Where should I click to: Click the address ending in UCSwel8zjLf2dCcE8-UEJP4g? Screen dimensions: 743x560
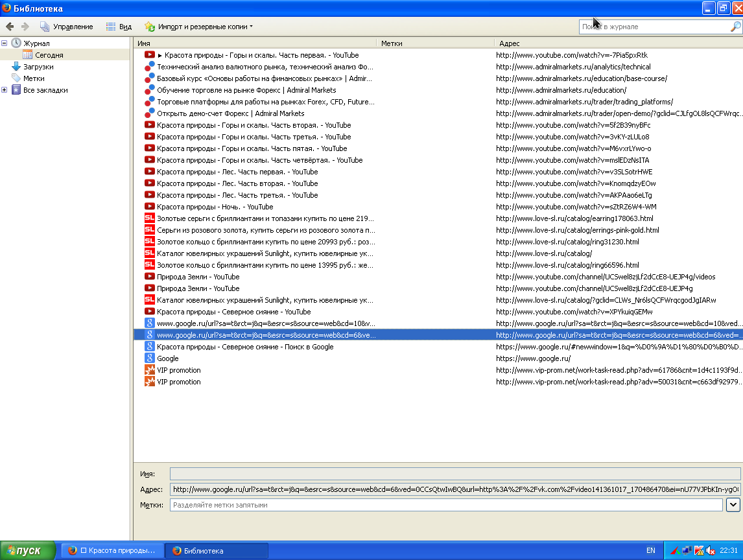tap(595, 288)
